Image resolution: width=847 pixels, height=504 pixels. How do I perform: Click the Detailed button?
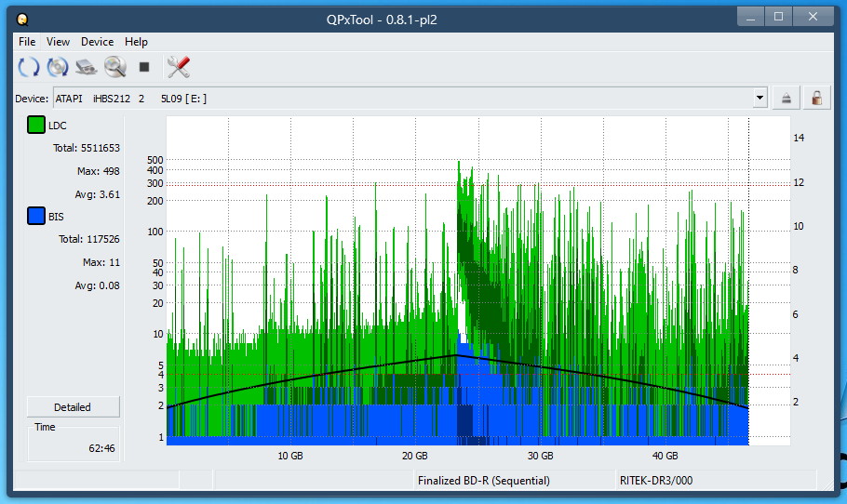click(x=73, y=407)
